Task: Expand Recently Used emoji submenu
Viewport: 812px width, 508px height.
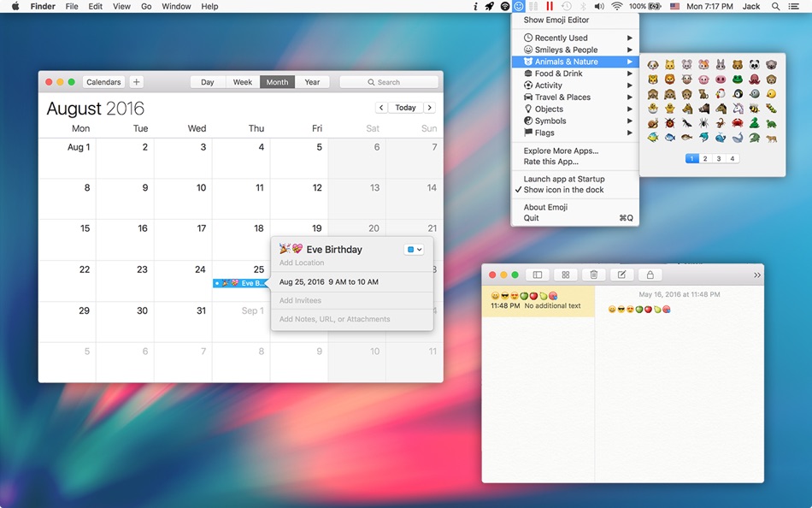Action: 575,38
